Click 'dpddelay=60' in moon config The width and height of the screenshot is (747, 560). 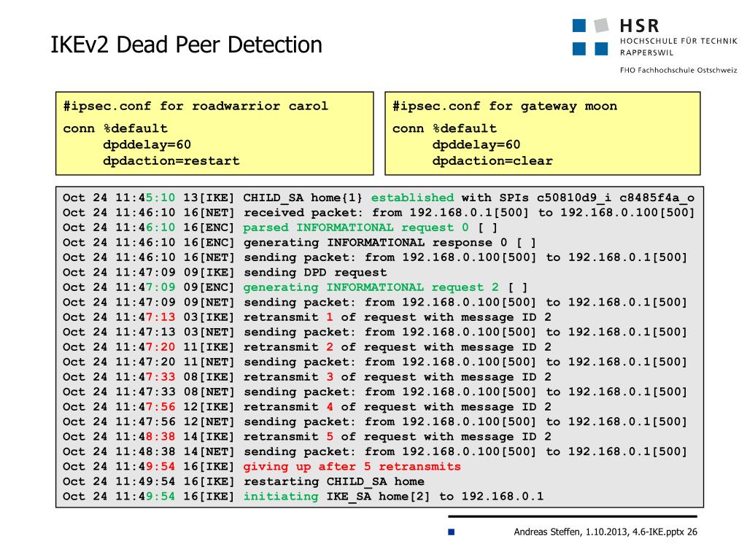point(476,144)
